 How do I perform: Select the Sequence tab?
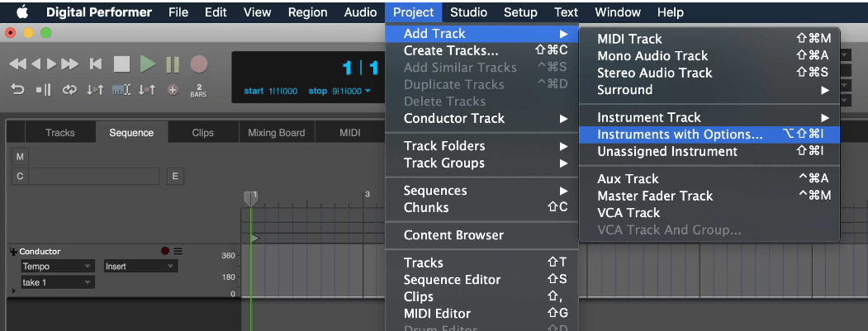[131, 133]
